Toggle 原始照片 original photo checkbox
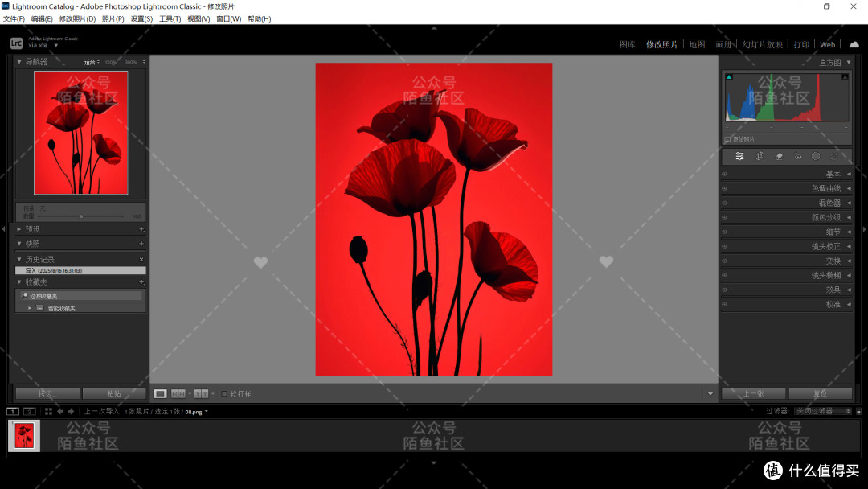This screenshot has height=489, width=868. click(x=727, y=139)
